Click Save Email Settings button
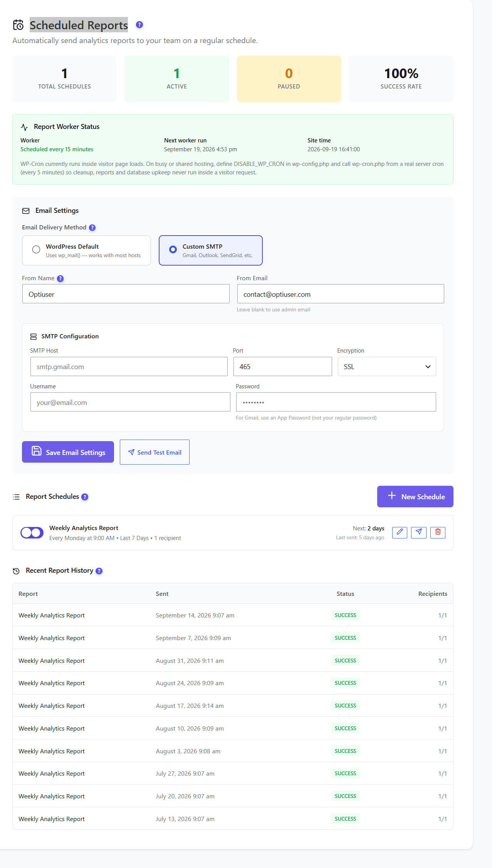This screenshot has width=492, height=868. point(68,452)
